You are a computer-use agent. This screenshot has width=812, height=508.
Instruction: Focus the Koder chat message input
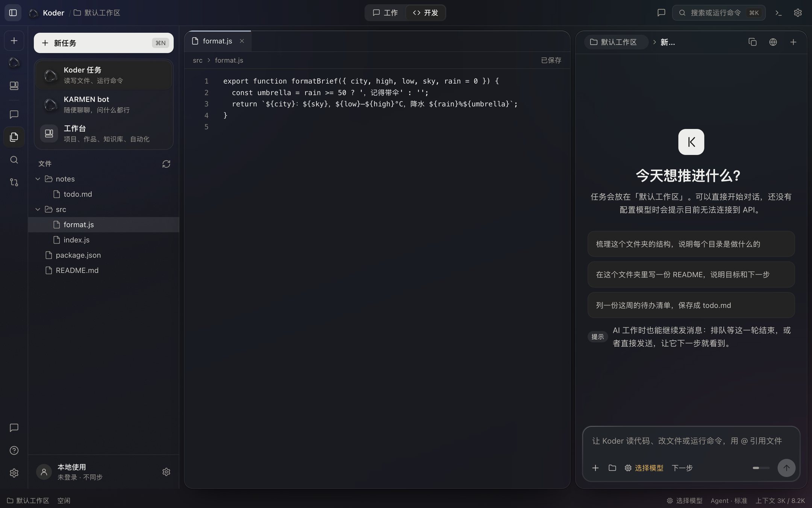[x=691, y=441]
